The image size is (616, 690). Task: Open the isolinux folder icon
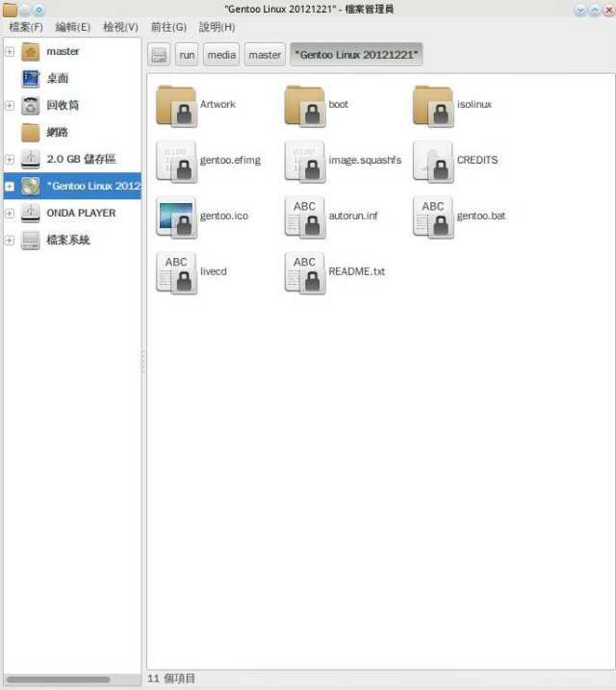[433, 106]
